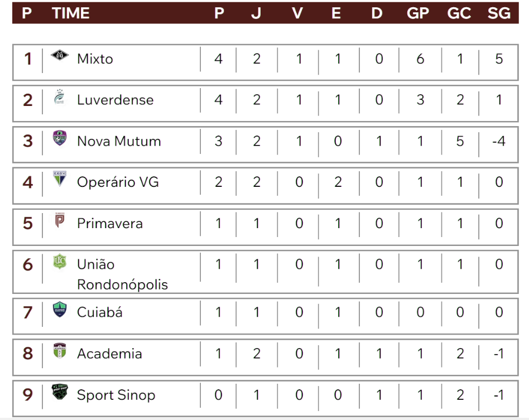Click the Operário VG triangular crest
Image resolution: width=529 pixels, height=420 pixels.
click(60, 179)
